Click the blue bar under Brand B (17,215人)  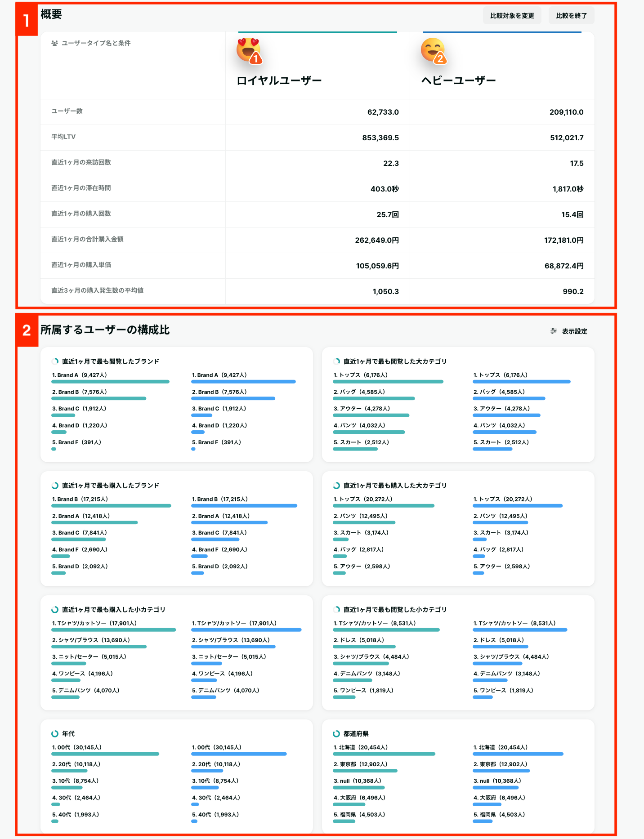[244, 506]
